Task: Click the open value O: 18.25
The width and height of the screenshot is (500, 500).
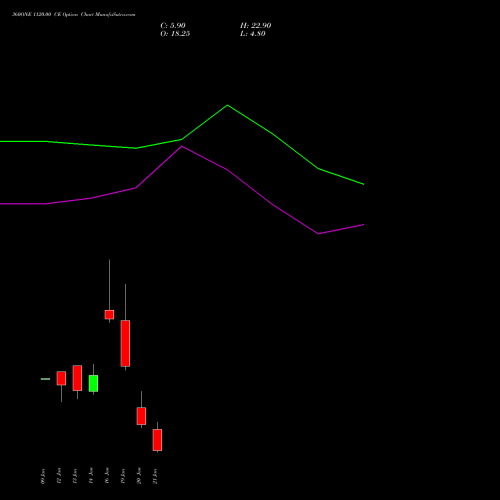Action: coord(175,34)
